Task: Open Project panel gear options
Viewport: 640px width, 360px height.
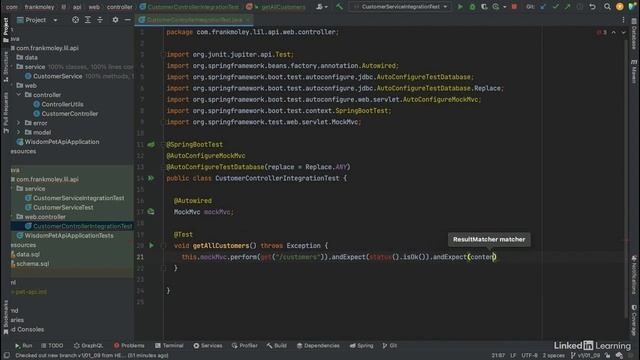Action: [x=116, y=20]
